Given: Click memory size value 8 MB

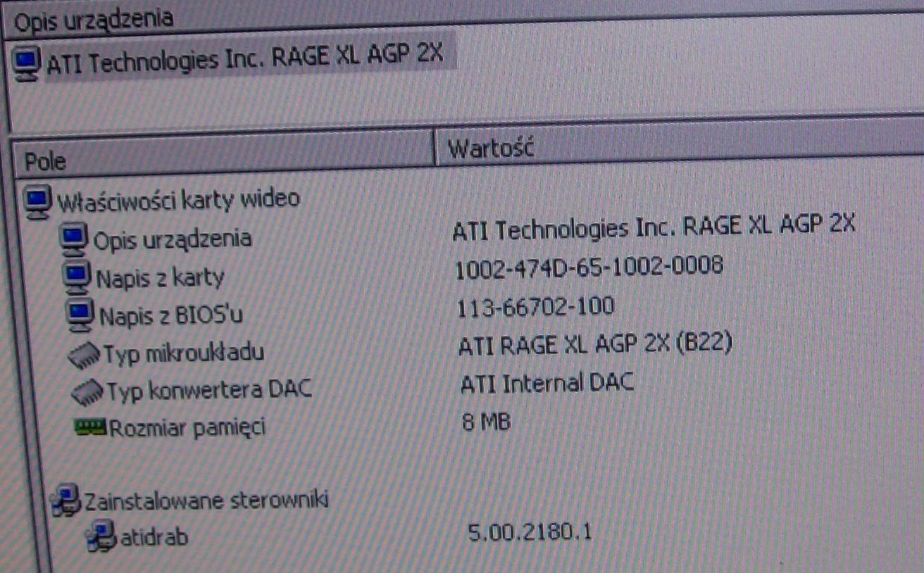Looking at the screenshot, I should 487,422.
